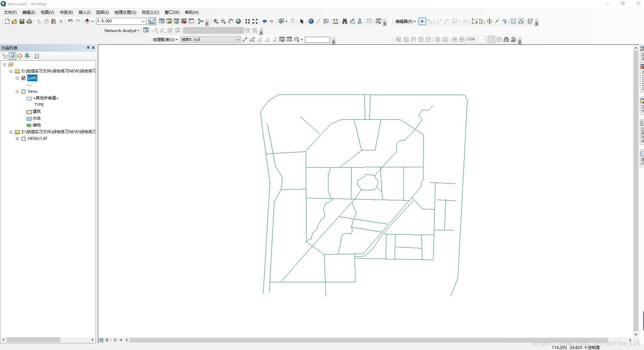Click the Add Control Points georeferencing icon
The height and width of the screenshot is (350, 644).
pyautogui.click(x=245, y=39)
